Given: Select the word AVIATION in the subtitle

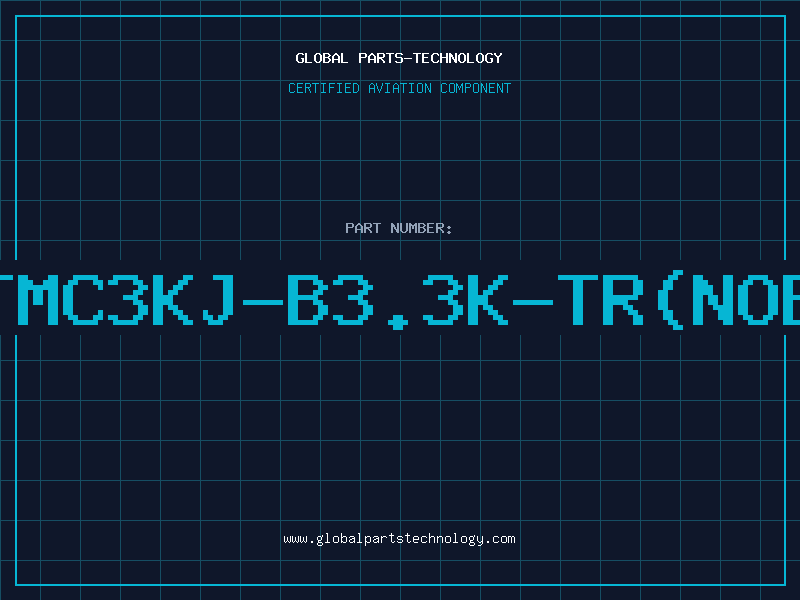Looking at the screenshot, I should click(400, 88).
